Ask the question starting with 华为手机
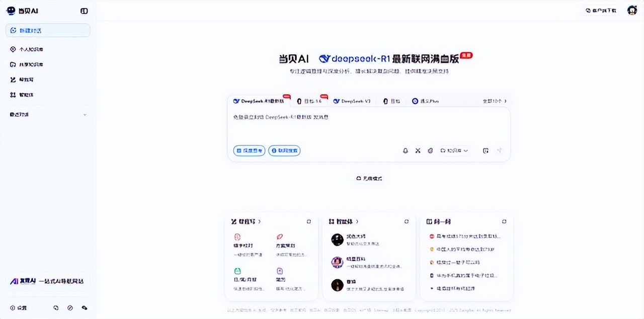644x319 pixels. click(464, 275)
